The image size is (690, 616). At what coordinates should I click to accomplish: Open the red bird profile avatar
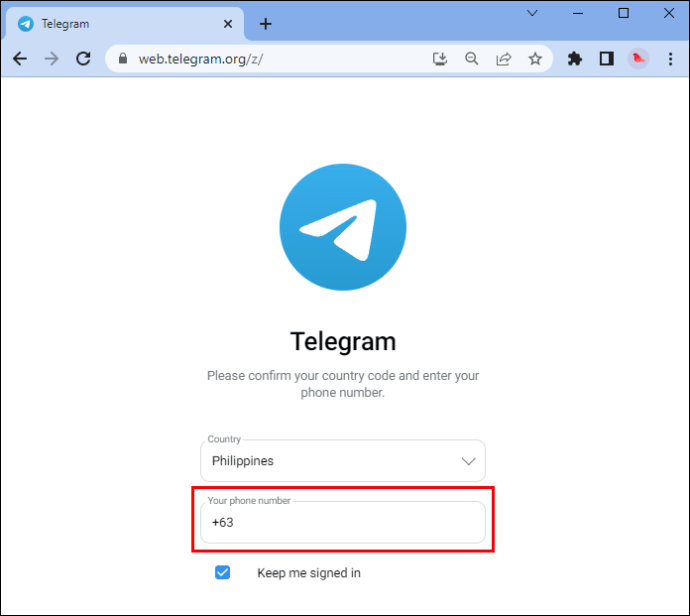point(638,59)
